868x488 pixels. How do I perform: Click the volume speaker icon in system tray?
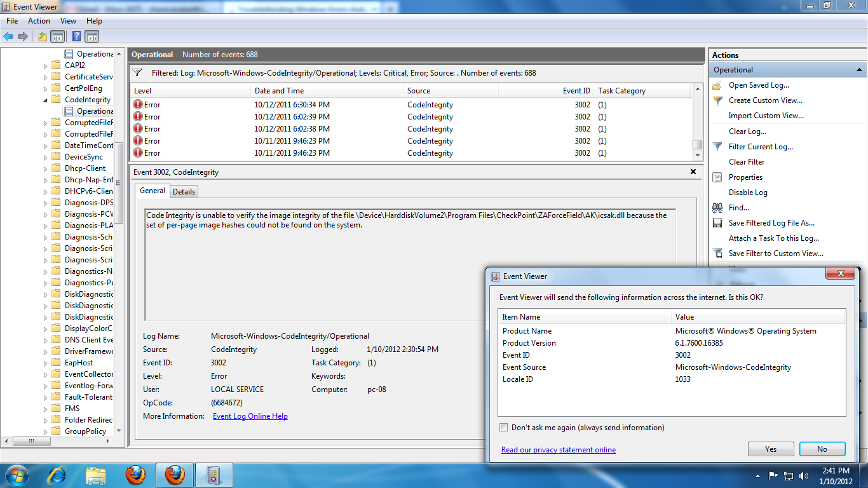tap(804, 475)
